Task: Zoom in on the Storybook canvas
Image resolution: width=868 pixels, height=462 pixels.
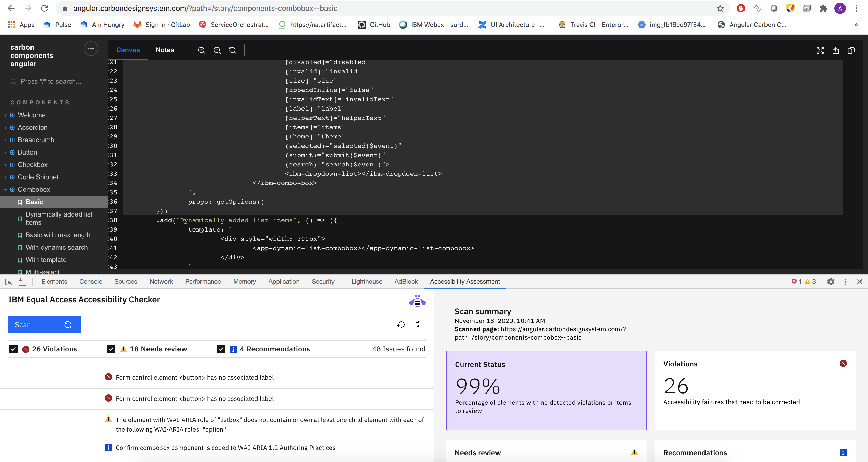Action: pos(202,50)
